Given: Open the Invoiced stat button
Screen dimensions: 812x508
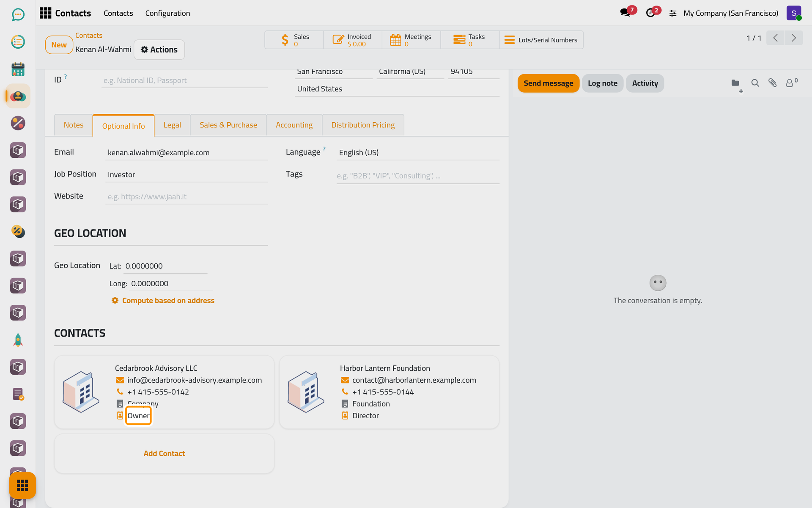Looking at the screenshot, I should tap(353, 40).
